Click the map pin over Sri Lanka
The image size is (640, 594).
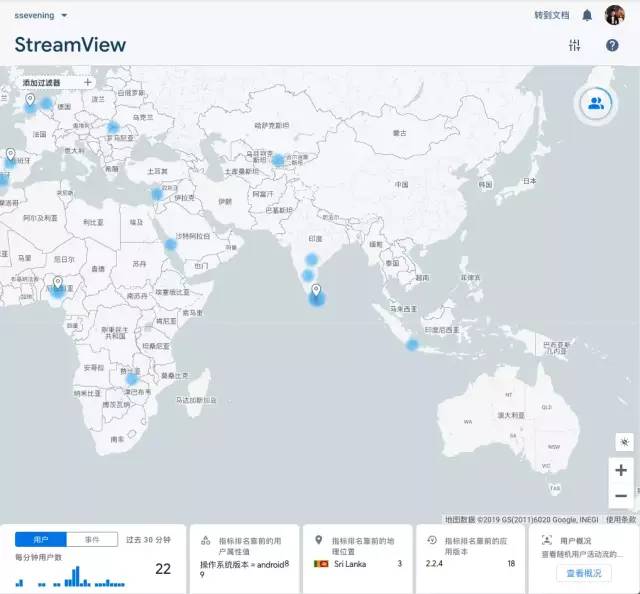pyautogui.click(x=316, y=290)
